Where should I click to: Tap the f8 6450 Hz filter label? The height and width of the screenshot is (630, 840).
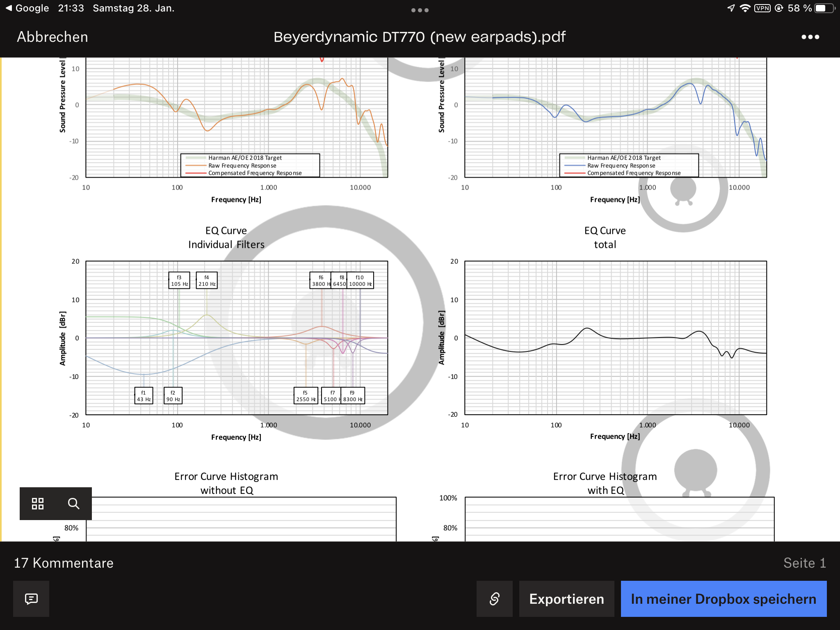(339, 281)
